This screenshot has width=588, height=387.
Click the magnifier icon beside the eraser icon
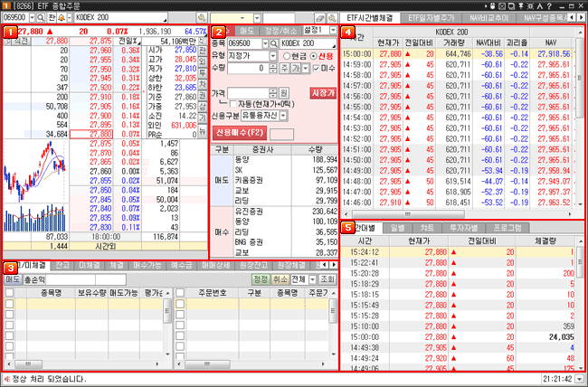click(334, 18)
